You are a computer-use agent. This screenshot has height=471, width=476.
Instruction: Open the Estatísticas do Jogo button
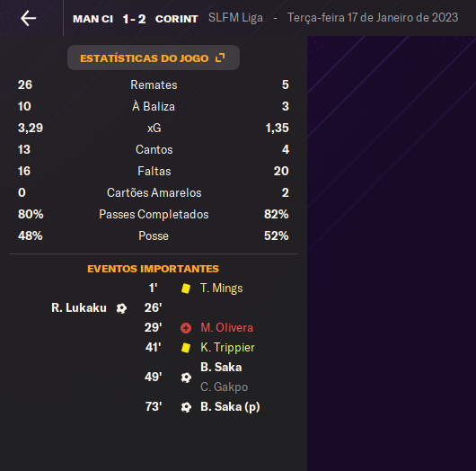pyautogui.click(x=154, y=58)
